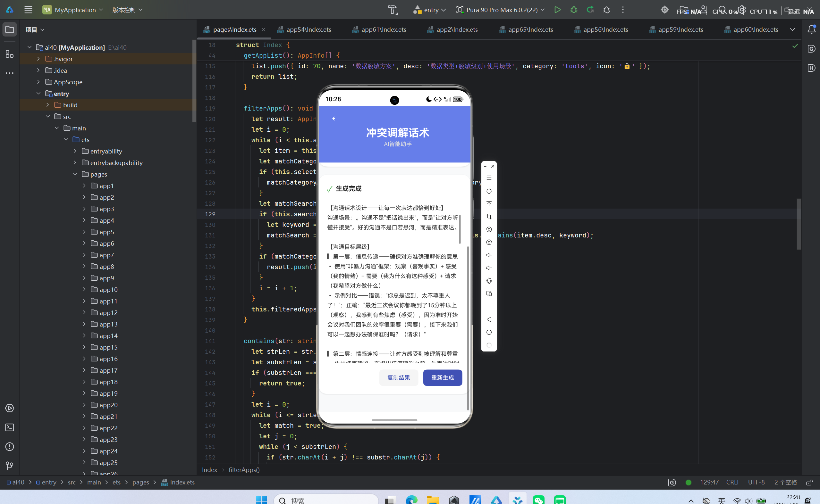The width and height of the screenshot is (820, 504).
Task: Decrease the emulator volume
Action: click(489, 268)
